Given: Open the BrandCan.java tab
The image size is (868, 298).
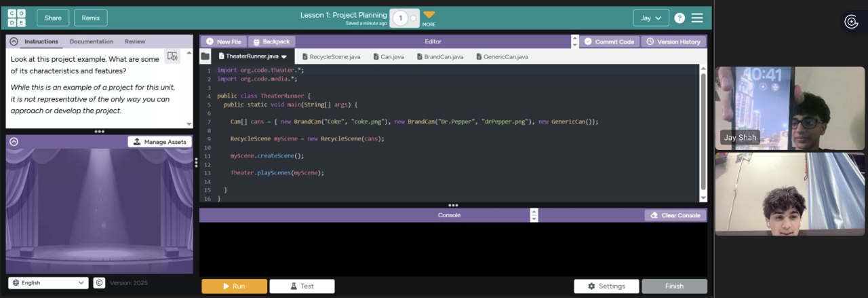Looking at the screenshot, I should click(439, 57).
